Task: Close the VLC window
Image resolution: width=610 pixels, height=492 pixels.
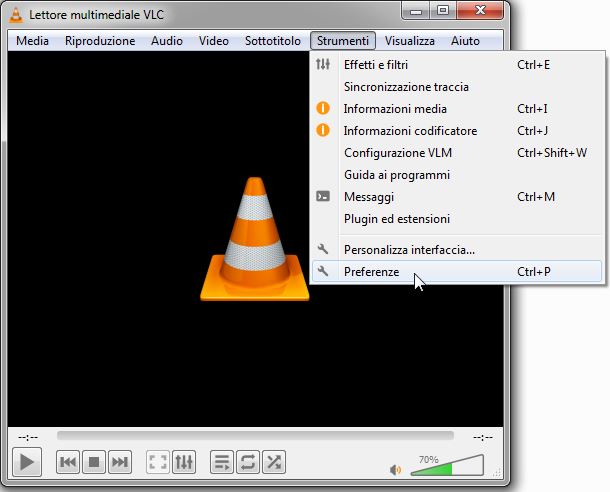Action: (480, 11)
